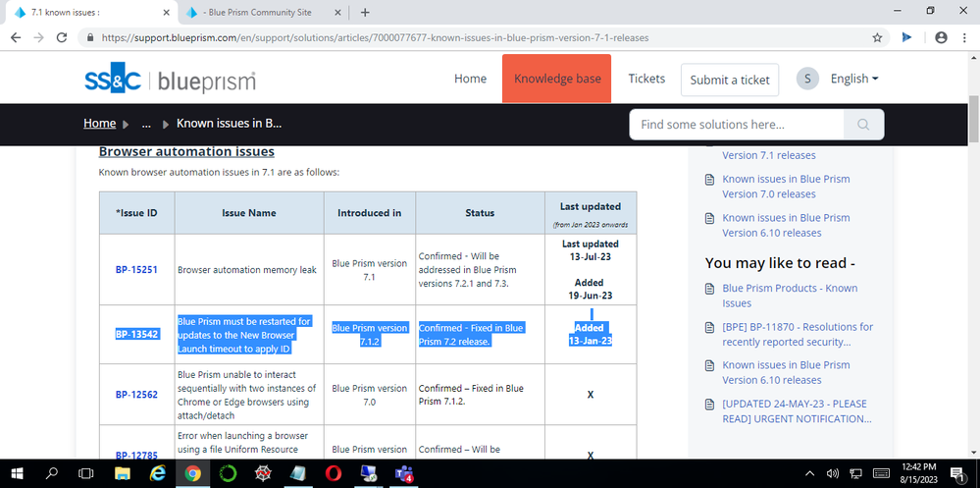Screen dimensions: 980x488
Task: Open a new browser tab with the plus icon
Action: [x=365, y=13]
